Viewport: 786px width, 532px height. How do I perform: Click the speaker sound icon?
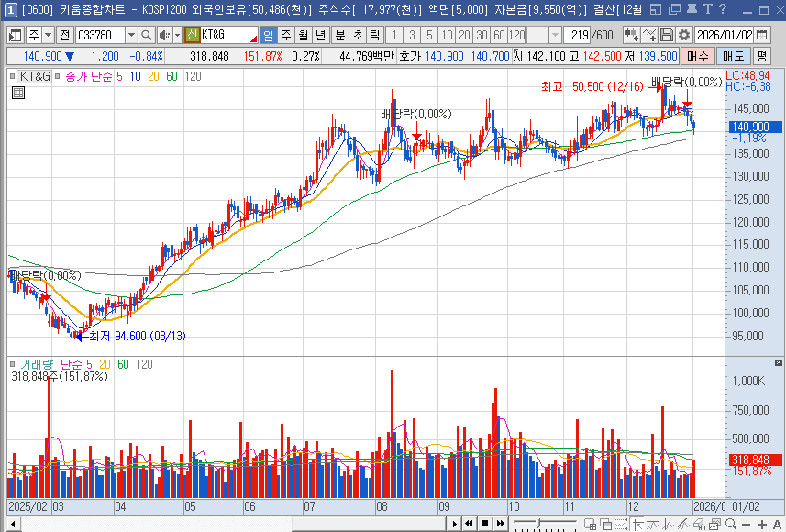pos(164,35)
